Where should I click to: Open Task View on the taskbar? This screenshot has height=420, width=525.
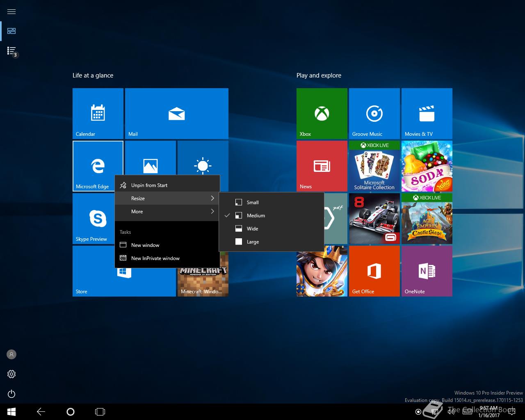click(x=100, y=412)
